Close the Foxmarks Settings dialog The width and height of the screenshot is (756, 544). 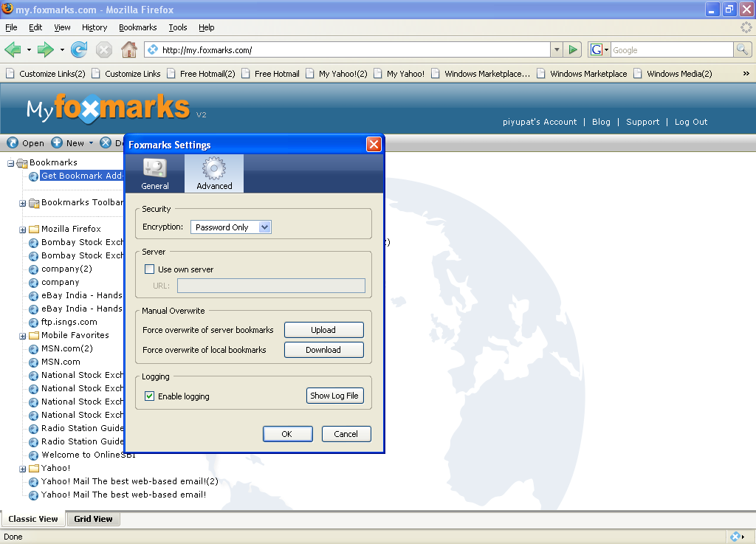click(x=374, y=144)
